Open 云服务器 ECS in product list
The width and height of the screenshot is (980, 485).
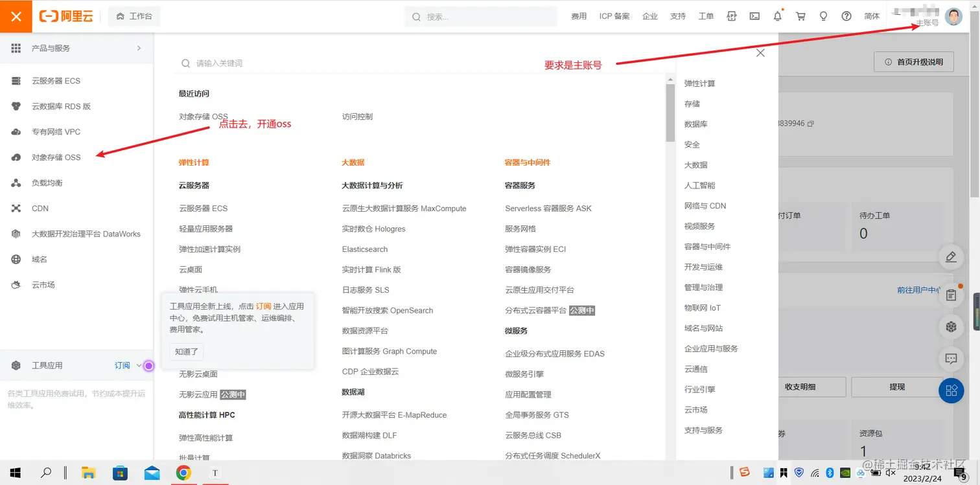204,209
